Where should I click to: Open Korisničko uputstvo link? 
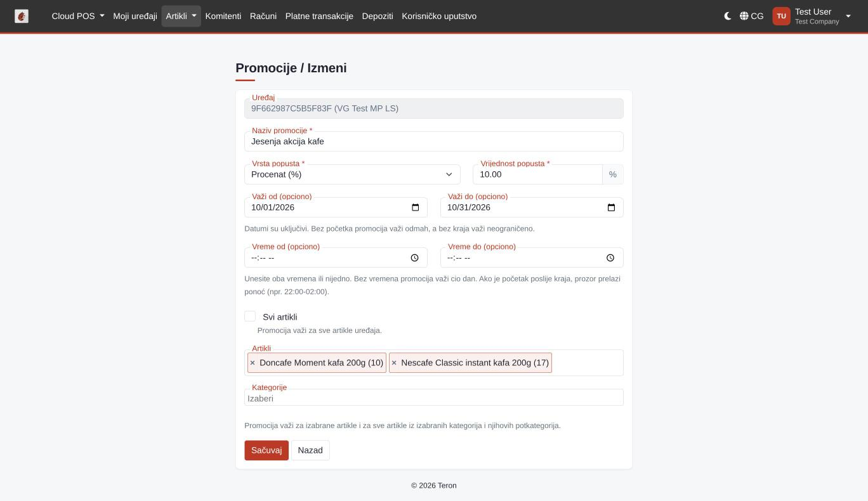[x=439, y=16]
